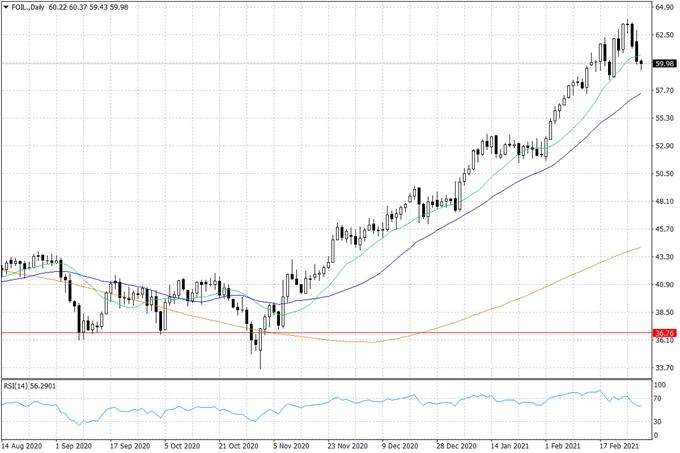Click the 28 Dec 2020 date label
Screen dimensions: 680x453
(453, 445)
